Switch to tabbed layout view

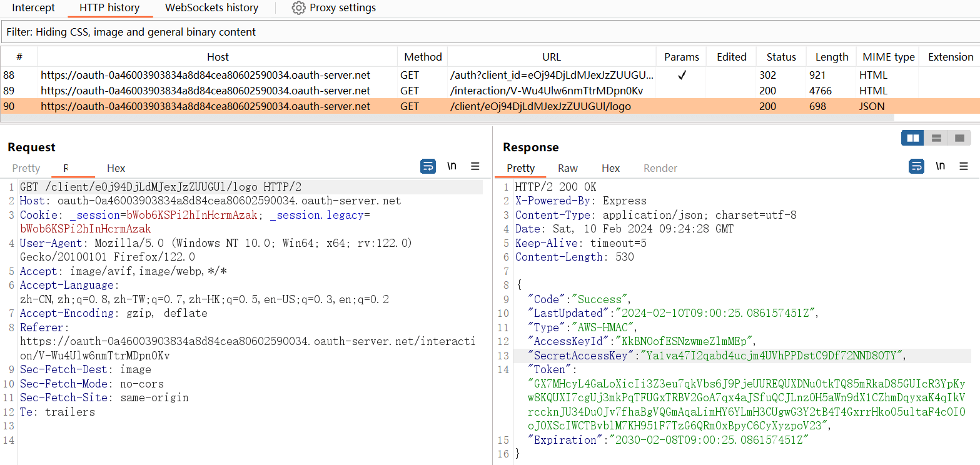(959, 137)
